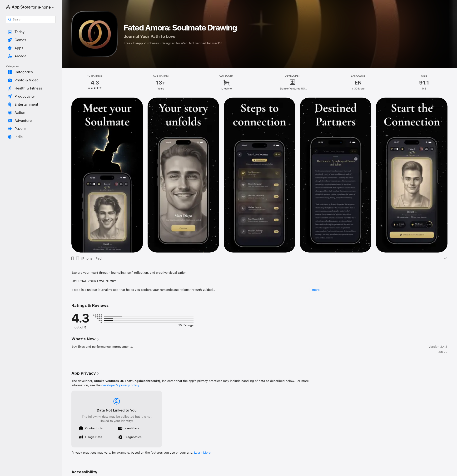The image size is (457, 476).
Task: Click the Diagnostics gear icon
Action: click(120, 437)
